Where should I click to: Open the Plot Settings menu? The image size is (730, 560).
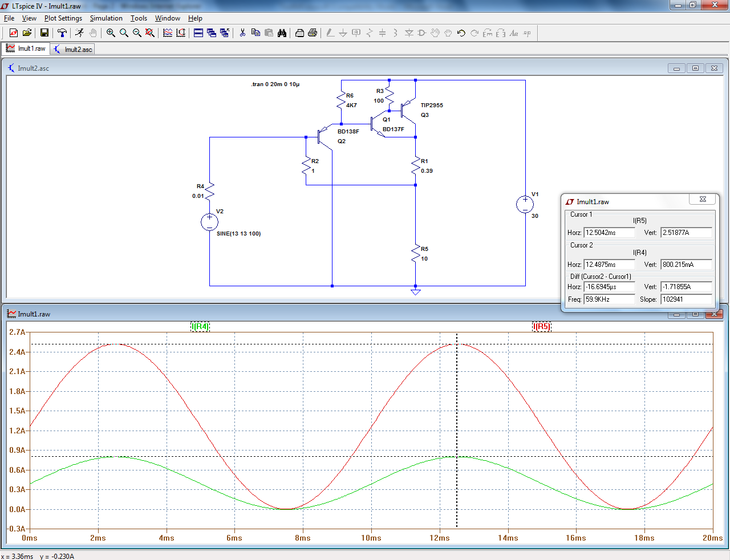click(63, 18)
